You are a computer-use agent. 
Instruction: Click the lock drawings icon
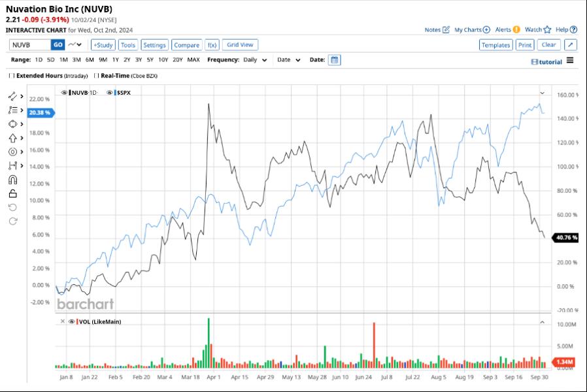[x=12, y=193]
